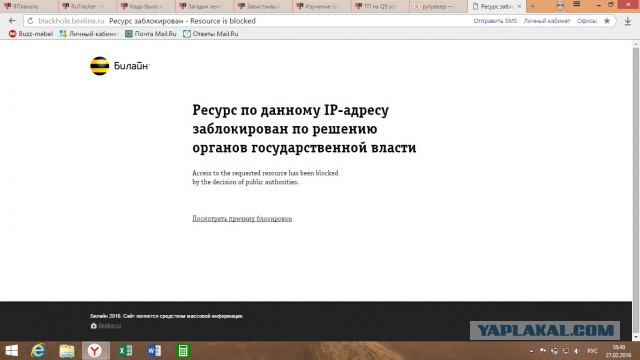640x360 pixels.
Task: Click the Action Center flag tray icon
Action: [x=542, y=351]
